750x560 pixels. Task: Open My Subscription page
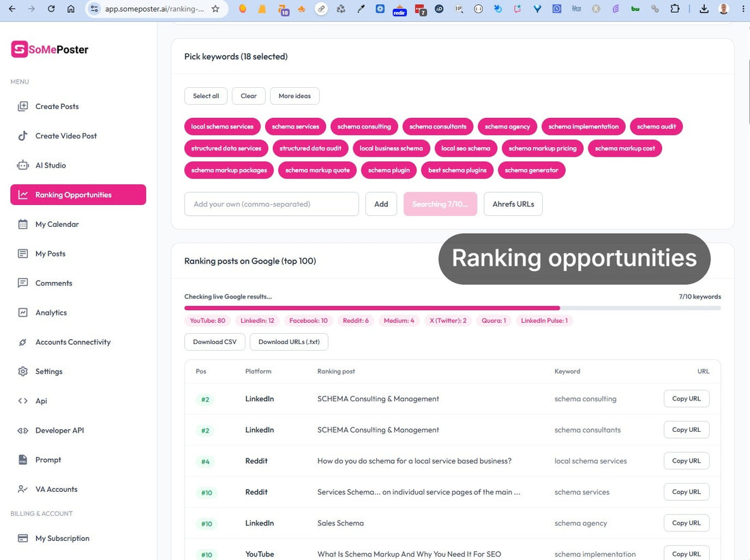(62, 538)
